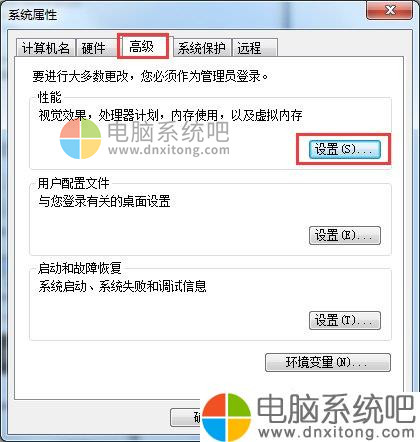420x442 pixels.
Task: Click the large four-color logo at the bottom
Action: (x=226, y=417)
